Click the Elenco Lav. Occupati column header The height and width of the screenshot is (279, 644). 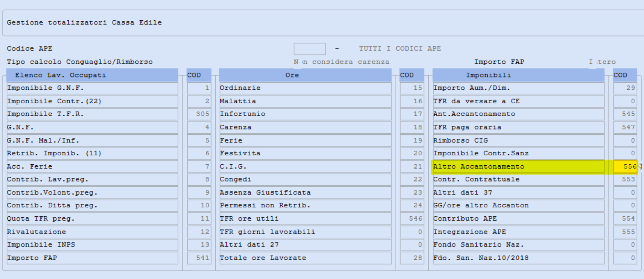pos(92,75)
